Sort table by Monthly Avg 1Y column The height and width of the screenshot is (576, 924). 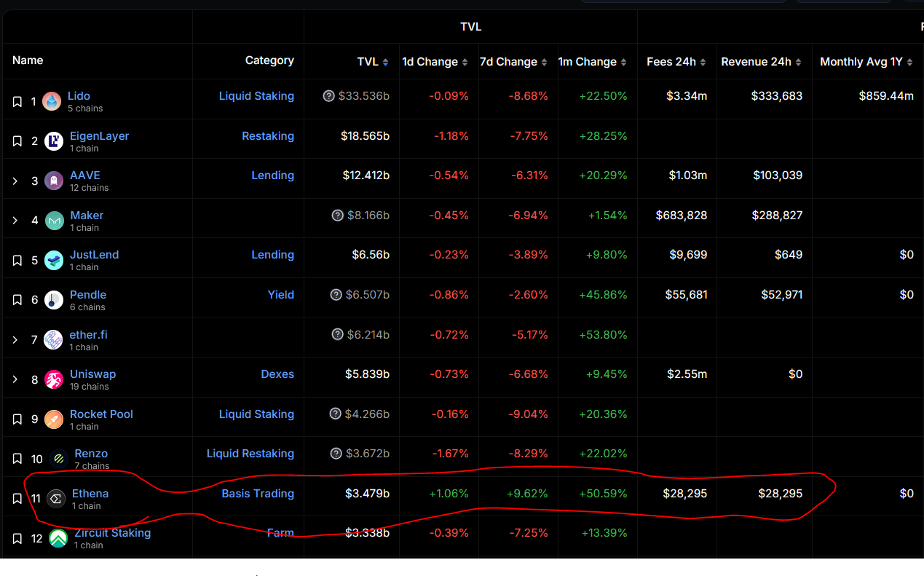point(866,62)
